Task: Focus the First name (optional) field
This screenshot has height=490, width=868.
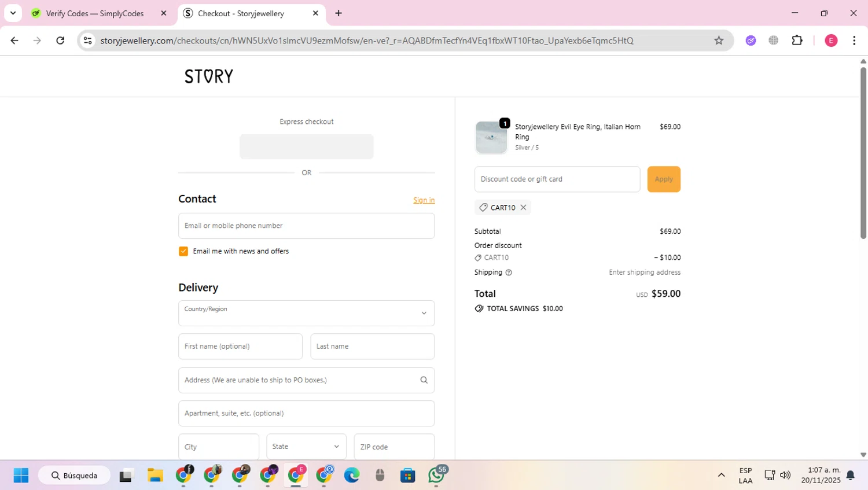Action: (x=241, y=347)
